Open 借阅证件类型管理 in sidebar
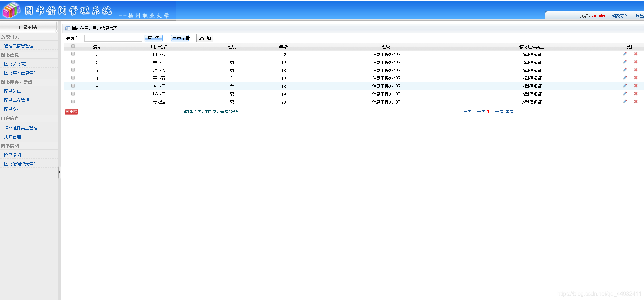644x300 pixels. click(21, 128)
